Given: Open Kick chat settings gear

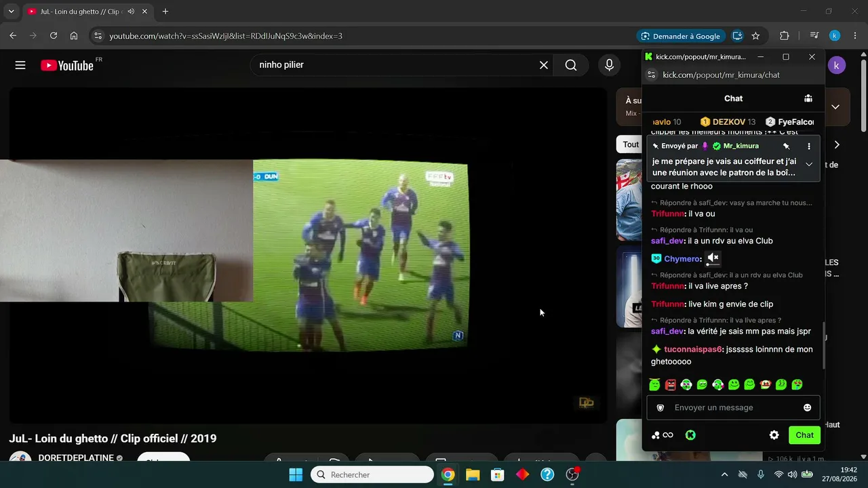Looking at the screenshot, I should click(x=774, y=435).
